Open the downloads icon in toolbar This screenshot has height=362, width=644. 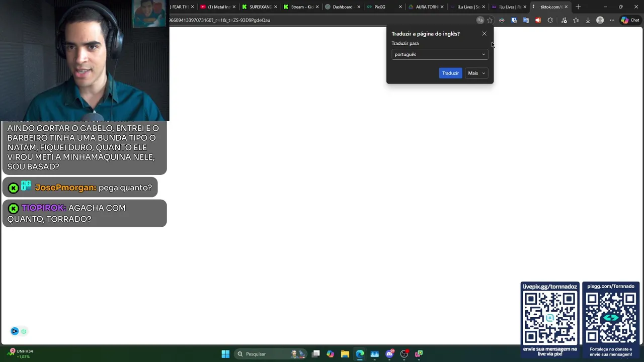(x=588, y=20)
